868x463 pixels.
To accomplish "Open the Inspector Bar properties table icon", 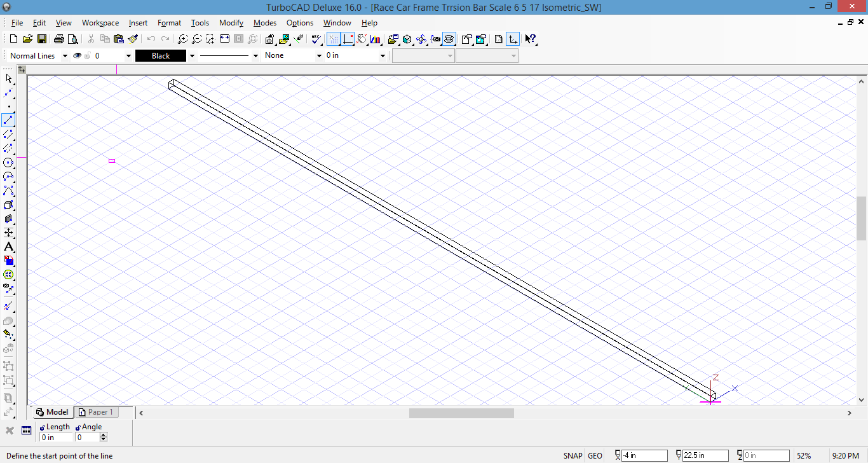I will (26, 431).
